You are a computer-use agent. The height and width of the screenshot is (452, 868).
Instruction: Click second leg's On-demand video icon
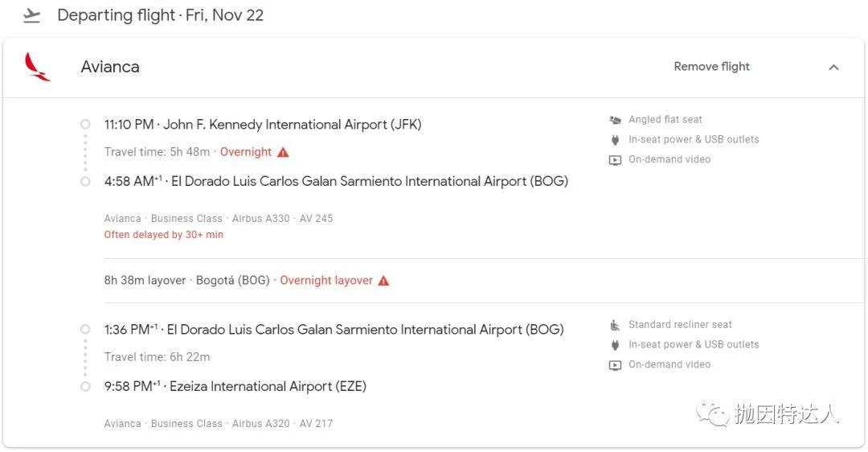point(615,365)
